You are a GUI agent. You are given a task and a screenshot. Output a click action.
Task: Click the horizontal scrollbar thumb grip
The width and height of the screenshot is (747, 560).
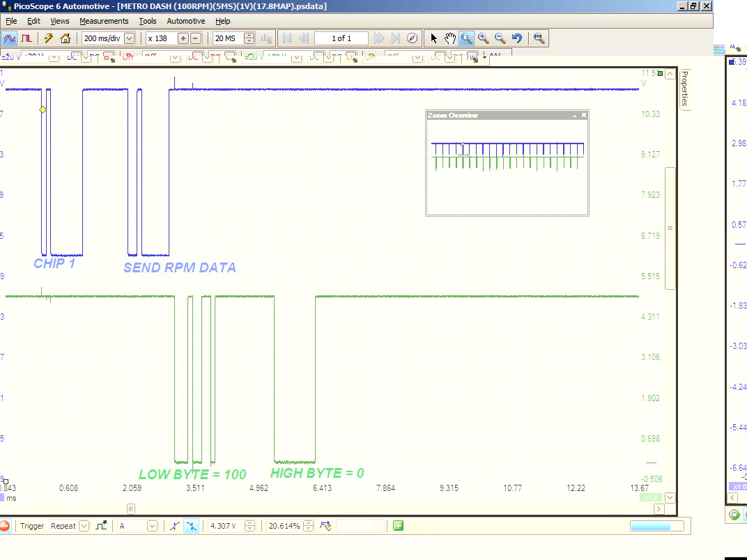point(130,508)
